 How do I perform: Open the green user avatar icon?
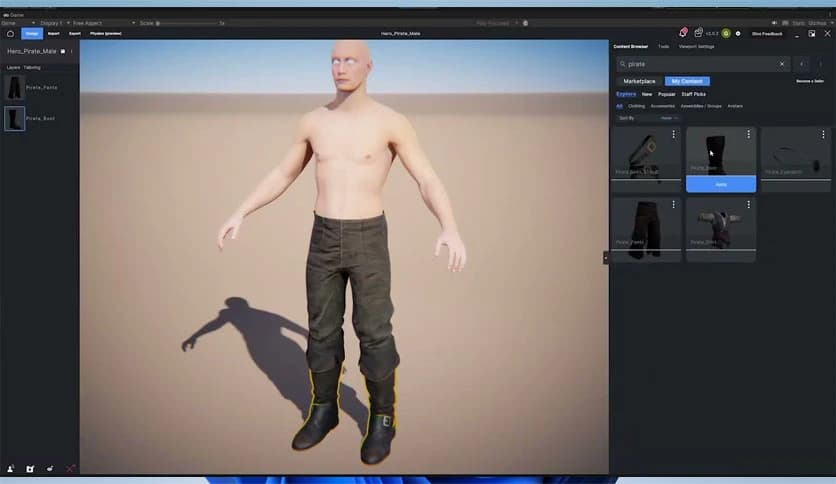pos(726,34)
